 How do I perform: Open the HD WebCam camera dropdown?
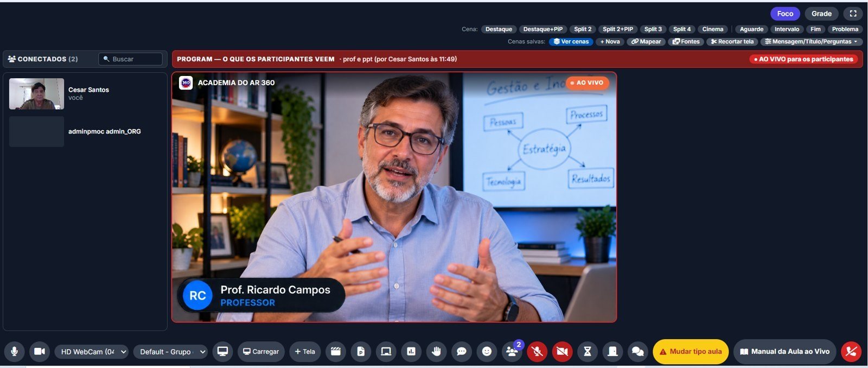point(91,352)
